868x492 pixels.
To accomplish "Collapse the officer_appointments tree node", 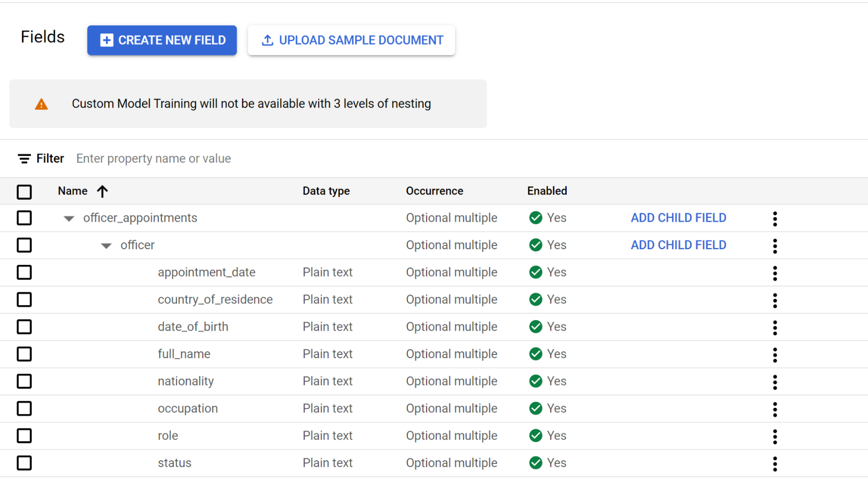I will [67, 217].
